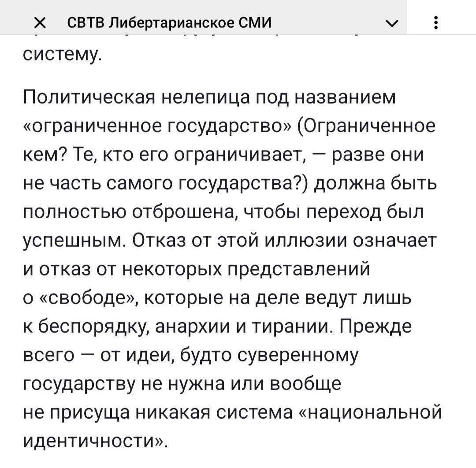Select the quoted text «ограниченное государство»
This screenshot has width=476, height=468.
[x=157, y=126]
